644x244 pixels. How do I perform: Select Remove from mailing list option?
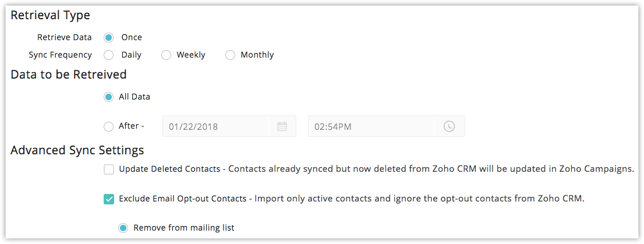point(123,228)
